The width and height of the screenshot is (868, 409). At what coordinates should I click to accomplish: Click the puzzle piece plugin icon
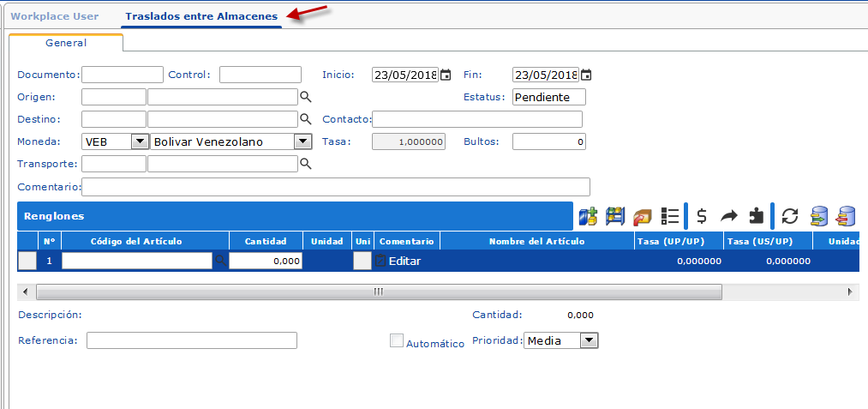tap(756, 216)
